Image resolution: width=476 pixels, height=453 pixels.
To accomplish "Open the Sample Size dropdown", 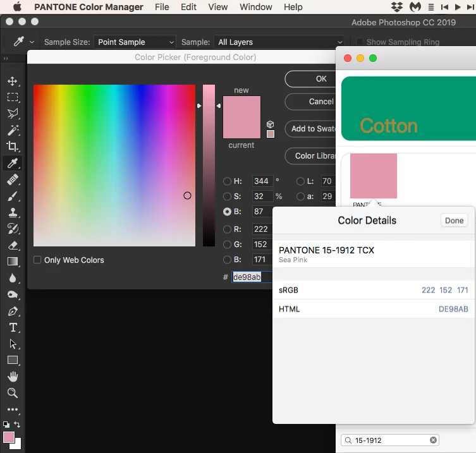I will click(135, 42).
